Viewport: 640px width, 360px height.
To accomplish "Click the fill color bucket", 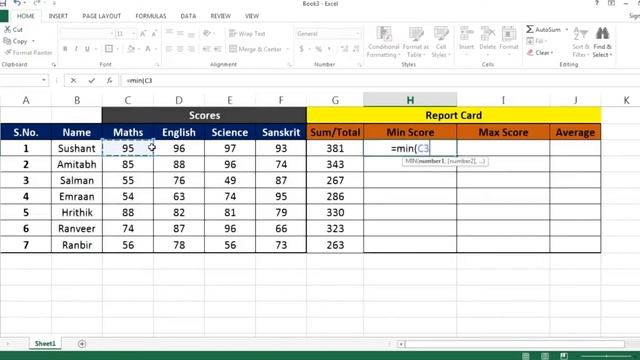I will click(x=131, y=49).
